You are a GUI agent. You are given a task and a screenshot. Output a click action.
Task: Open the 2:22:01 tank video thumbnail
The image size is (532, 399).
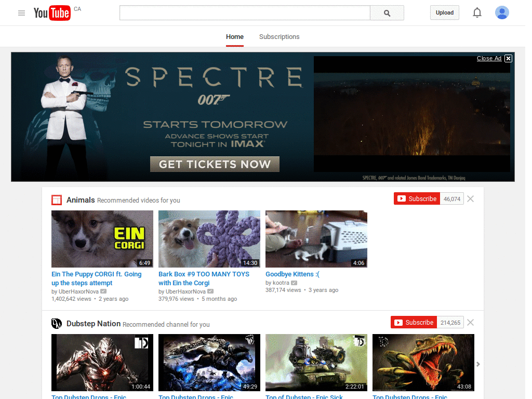tap(316, 363)
